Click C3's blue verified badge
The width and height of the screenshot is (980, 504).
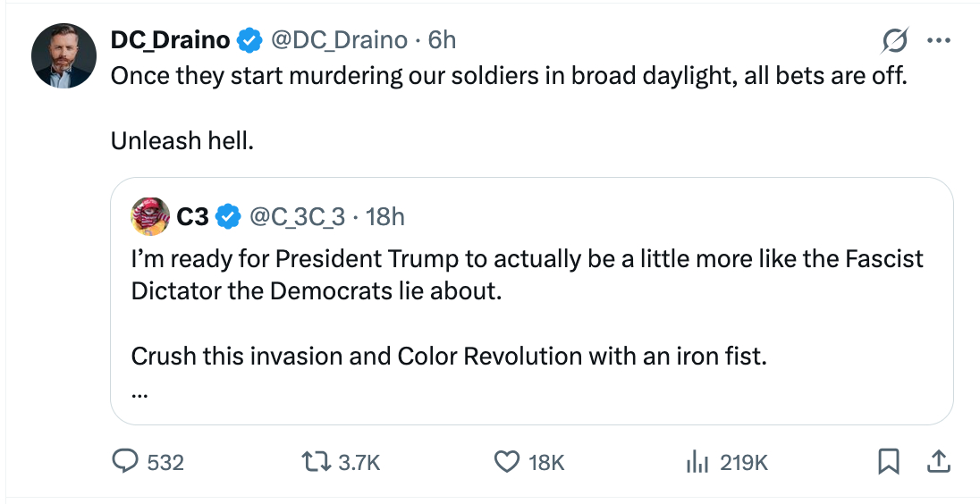(229, 216)
